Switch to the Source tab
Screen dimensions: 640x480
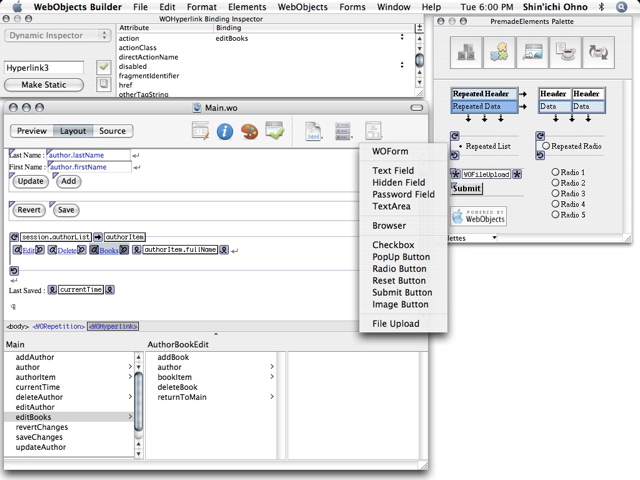tap(112, 131)
